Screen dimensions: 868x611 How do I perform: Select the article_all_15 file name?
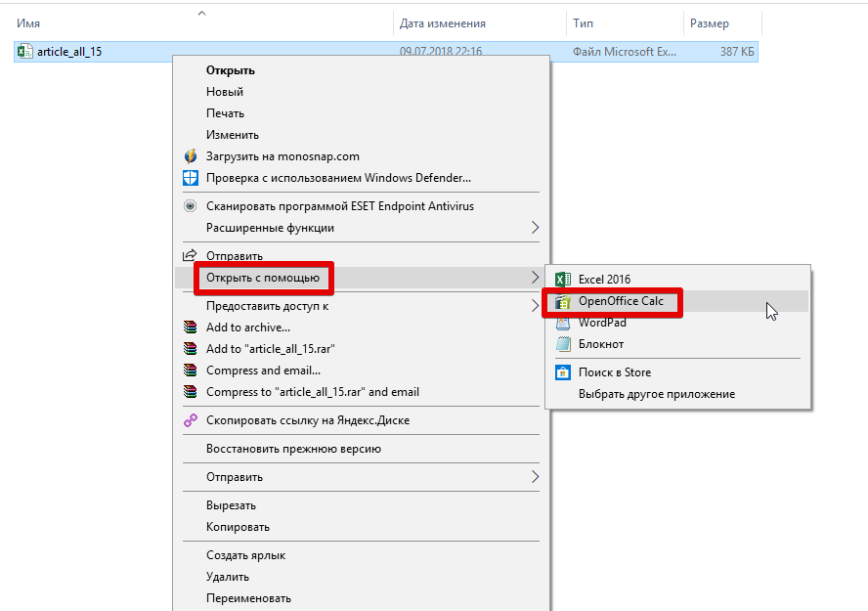pyautogui.click(x=69, y=52)
